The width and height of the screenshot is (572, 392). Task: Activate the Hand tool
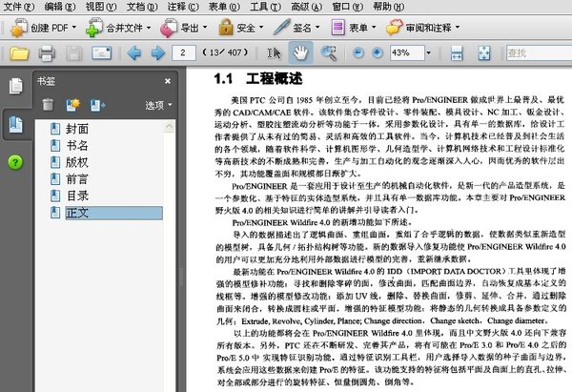(x=300, y=53)
